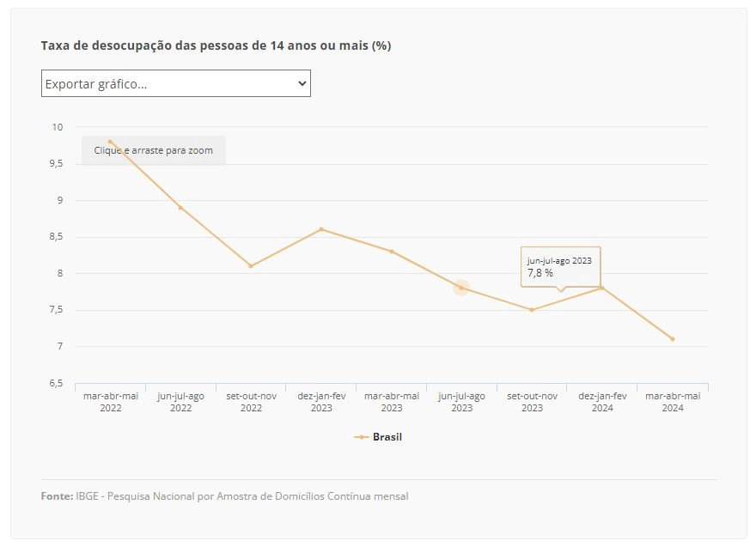Open the Exportar gráfico dropdown
The height and width of the screenshot is (547, 756).
pyautogui.click(x=175, y=83)
